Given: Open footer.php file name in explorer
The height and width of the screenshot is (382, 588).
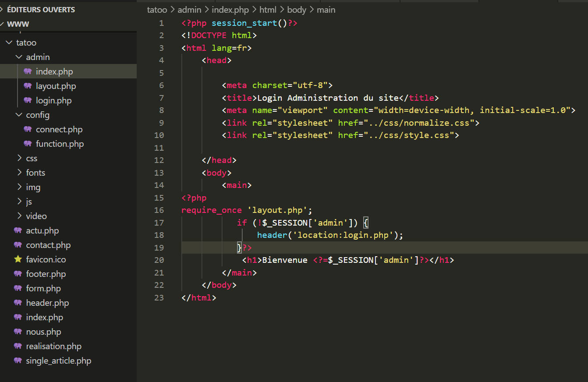Looking at the screenshot, I should click(46, 274).
